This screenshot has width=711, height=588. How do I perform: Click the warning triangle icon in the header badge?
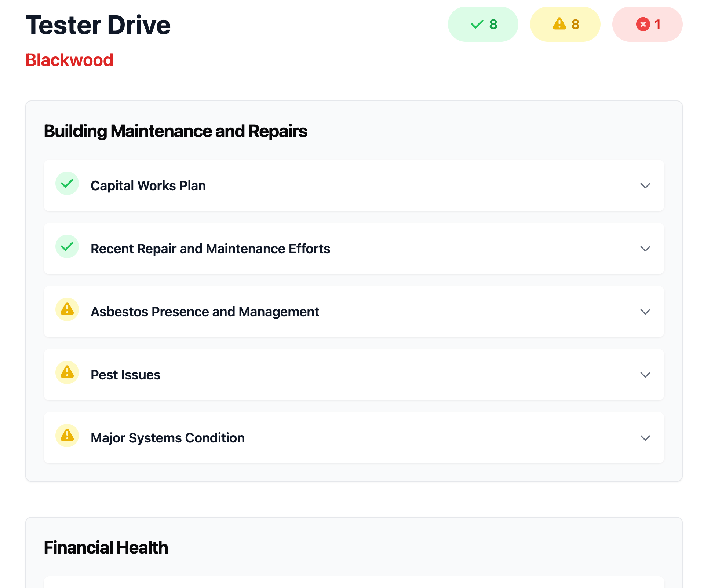(x=559, y=24)
